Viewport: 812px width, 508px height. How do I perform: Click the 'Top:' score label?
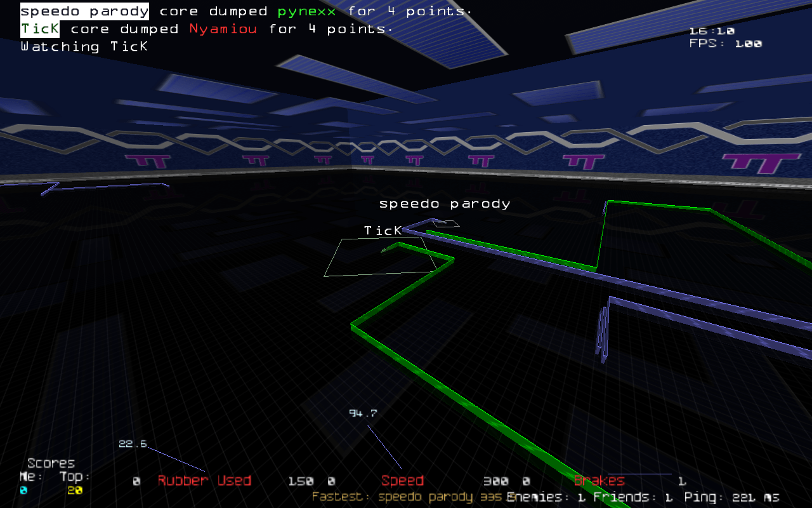click(x=75, y=476)
